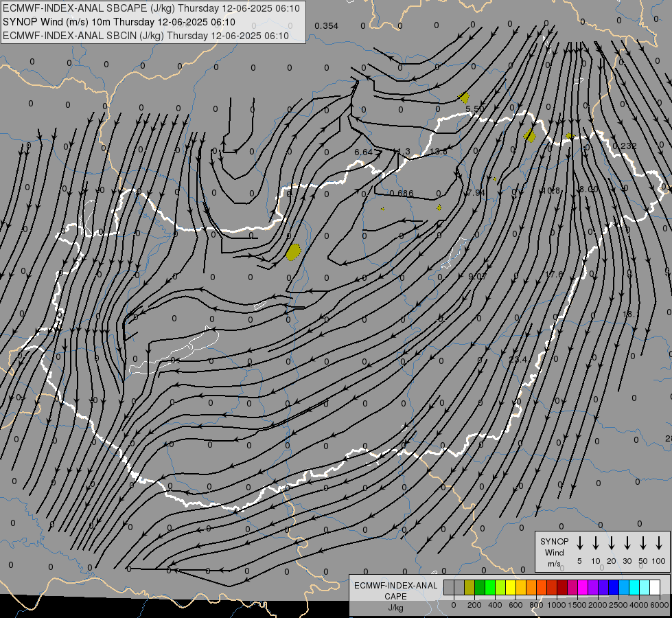Select the dark green CAPE legend swatch

click(x=480, y=587)
